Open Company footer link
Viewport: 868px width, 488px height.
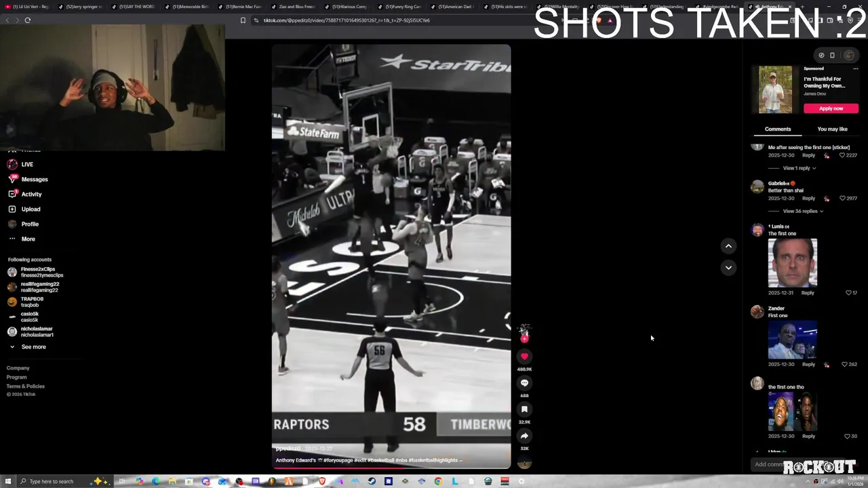pos(18,368)
